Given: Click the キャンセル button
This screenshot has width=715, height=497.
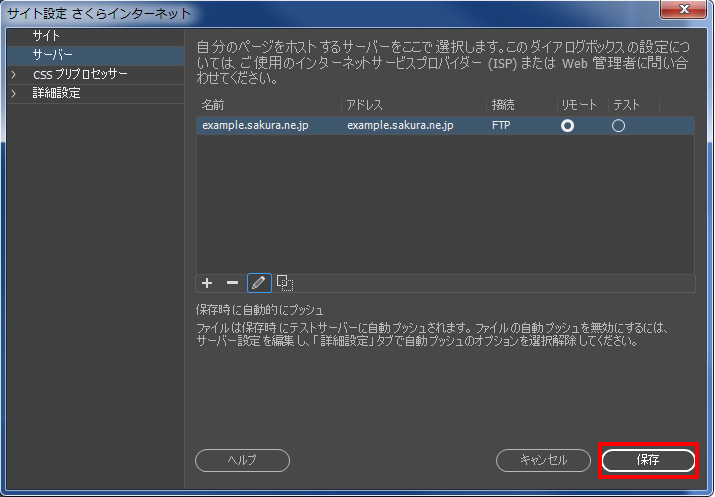Looking at the screenshot, I should [544, 460].
